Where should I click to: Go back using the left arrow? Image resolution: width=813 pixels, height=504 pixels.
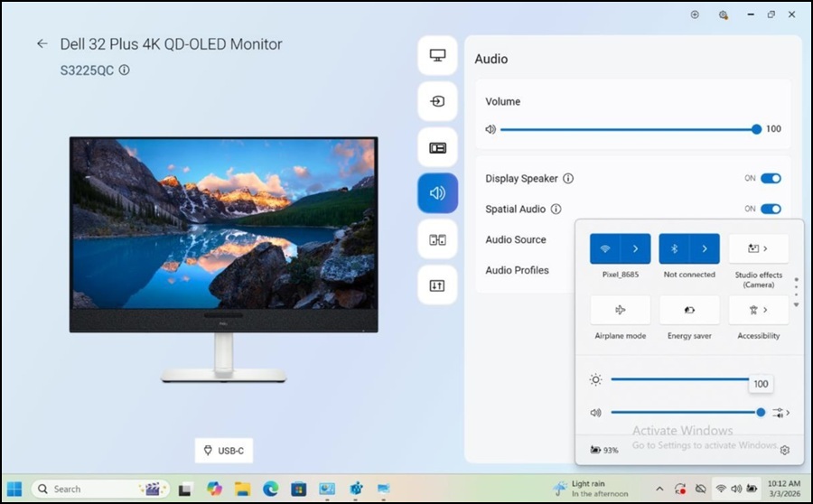pyautogui.click(x=42, y=44)
